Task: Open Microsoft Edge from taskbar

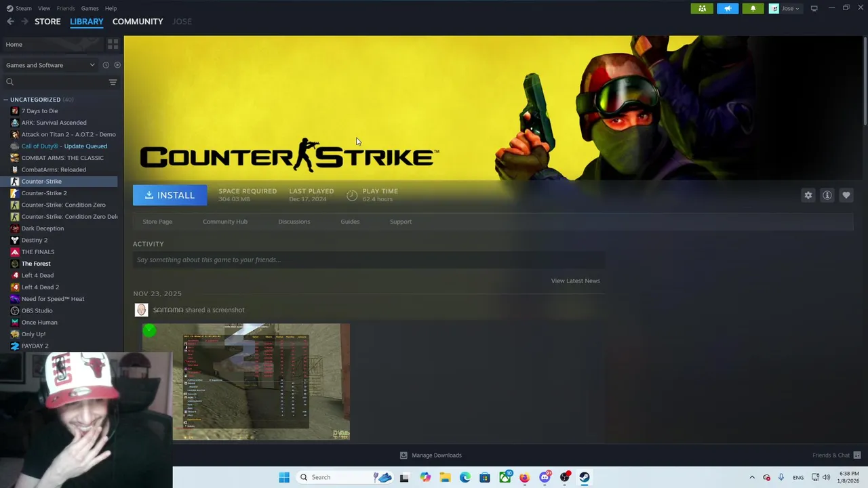Action: [465, 477]
